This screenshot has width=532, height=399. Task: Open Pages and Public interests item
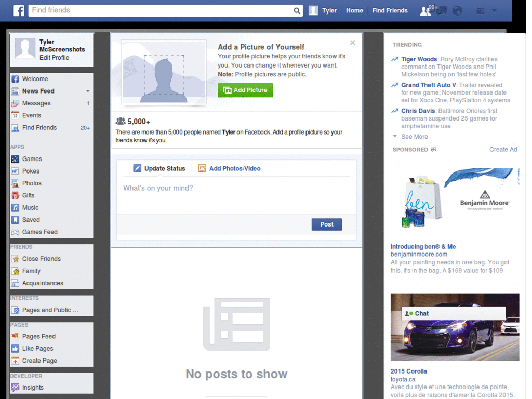coord(51,310)
